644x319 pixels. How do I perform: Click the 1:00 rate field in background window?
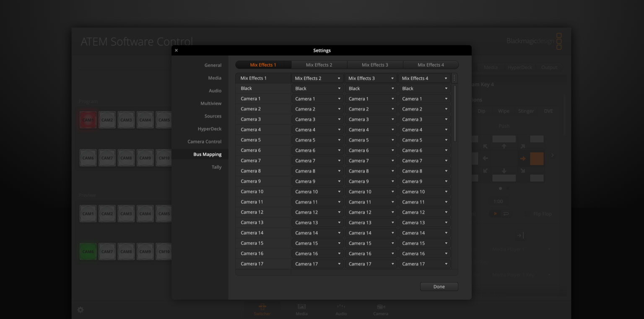[498, 201]
